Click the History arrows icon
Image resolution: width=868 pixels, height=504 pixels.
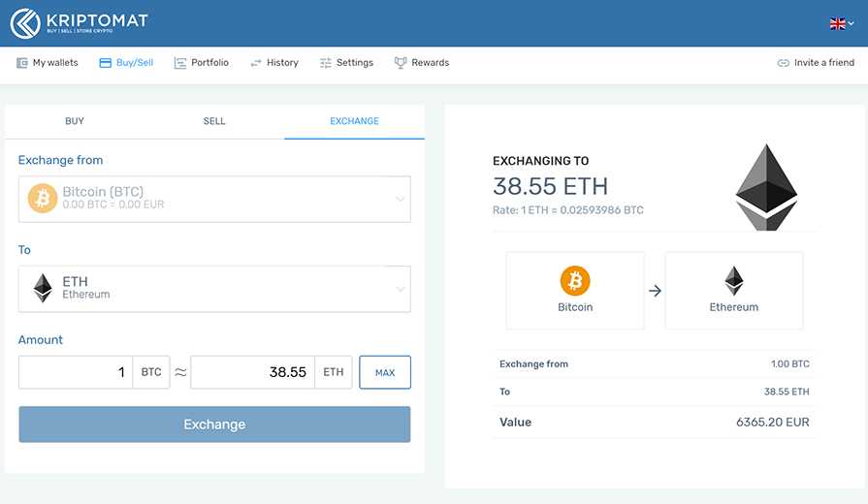256,63
